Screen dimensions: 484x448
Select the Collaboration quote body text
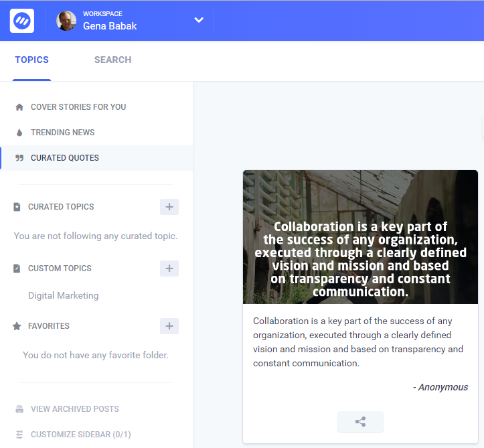pos(358,342)
